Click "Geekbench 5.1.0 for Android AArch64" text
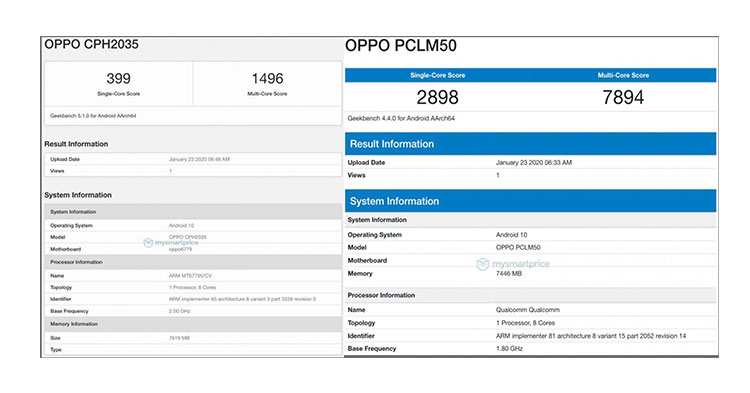This screenshot has width=750, height=393. point(93,116)
